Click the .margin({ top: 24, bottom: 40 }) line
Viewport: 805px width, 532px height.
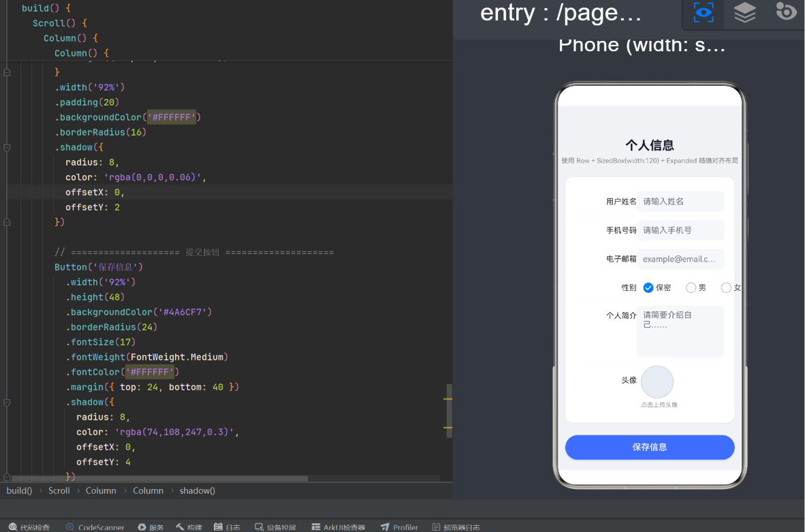pyautogui.click(x=153, y=387)
